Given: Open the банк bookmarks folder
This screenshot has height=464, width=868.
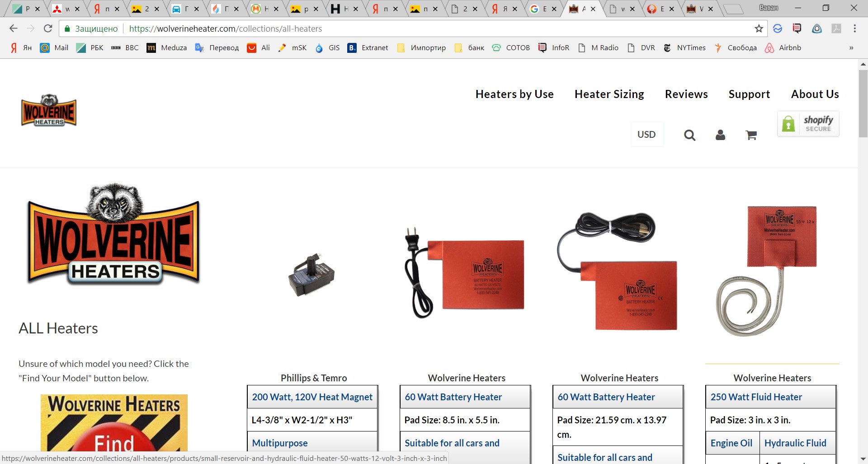Looking at the screenshot, I should (x=469, y=47).
